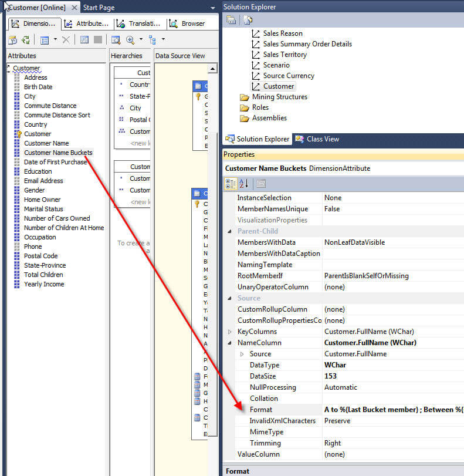
Task: Click the Property Pages icon in Properties
Action: pos(261,184)
